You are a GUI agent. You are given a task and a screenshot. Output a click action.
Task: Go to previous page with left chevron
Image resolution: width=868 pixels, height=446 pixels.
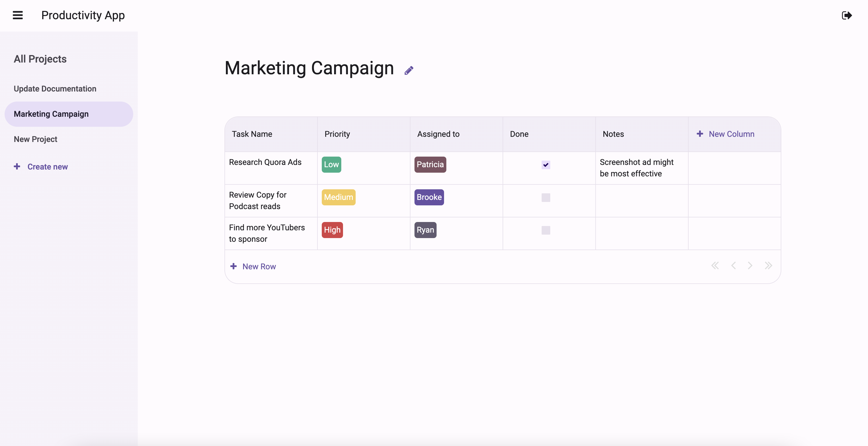coord(733,266)
